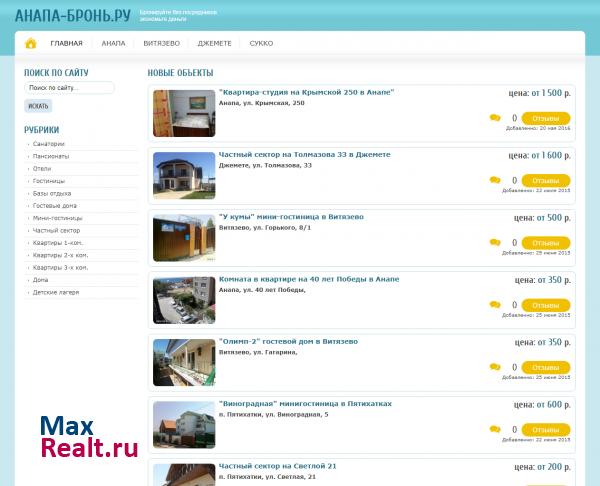Select price text "цена: от 200 р."
The width and height of the screenshot is (600, 486).
point(542,467)
